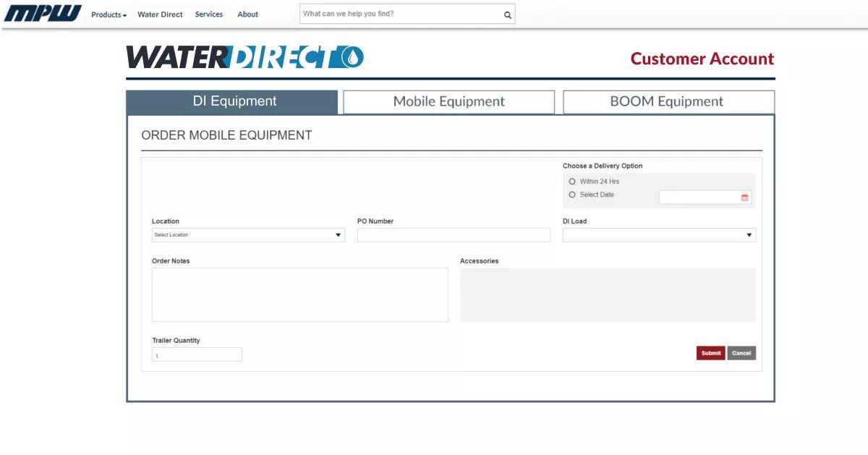Open the BOOM Equipment tab
This screenshot has width=868, height=455.
(x=668, y=102)
